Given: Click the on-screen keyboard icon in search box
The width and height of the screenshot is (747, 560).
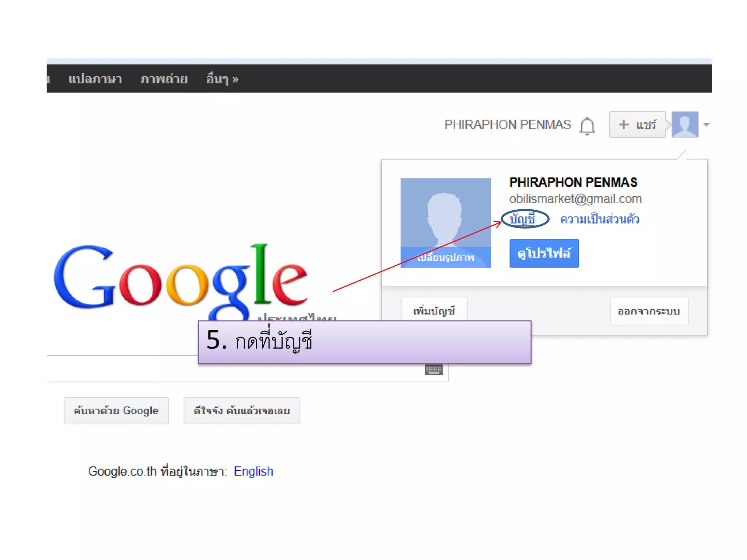Looking at the screenshot, I should click(434, 370).
